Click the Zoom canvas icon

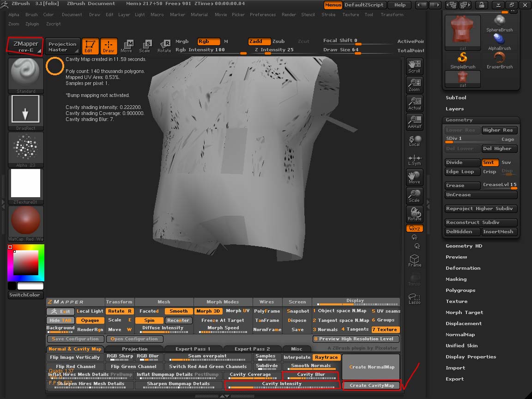click(414, 85)
